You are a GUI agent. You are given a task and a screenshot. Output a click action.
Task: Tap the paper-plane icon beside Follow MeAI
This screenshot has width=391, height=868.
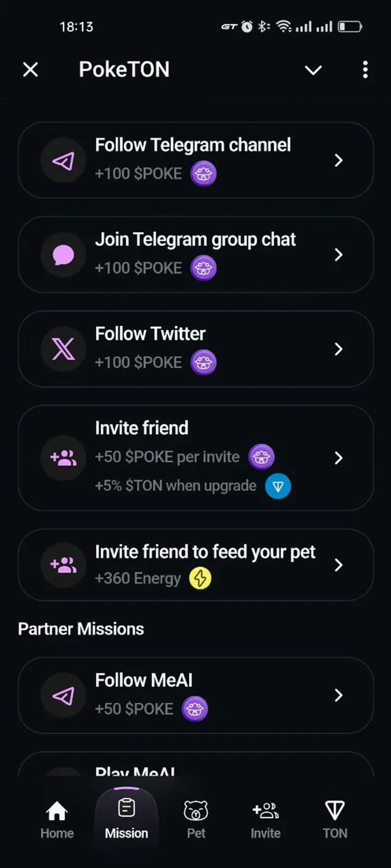[63, 695]
